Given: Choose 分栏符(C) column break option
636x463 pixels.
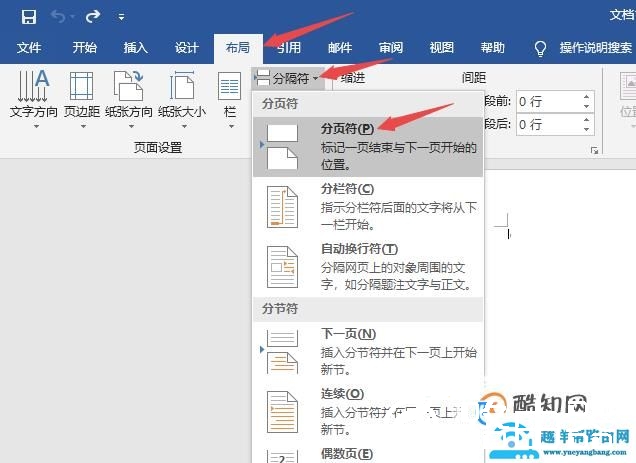Looking at the screenshot, I should [368, 207].
